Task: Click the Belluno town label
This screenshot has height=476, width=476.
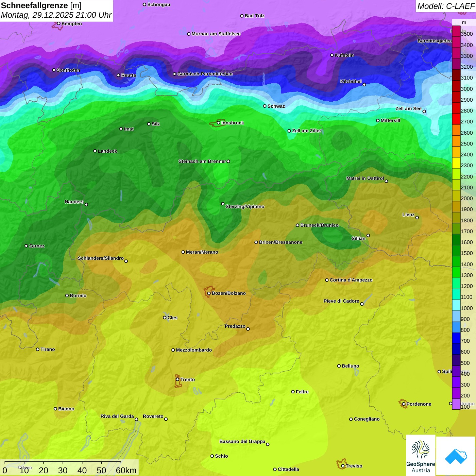Action: coord(350,366)
